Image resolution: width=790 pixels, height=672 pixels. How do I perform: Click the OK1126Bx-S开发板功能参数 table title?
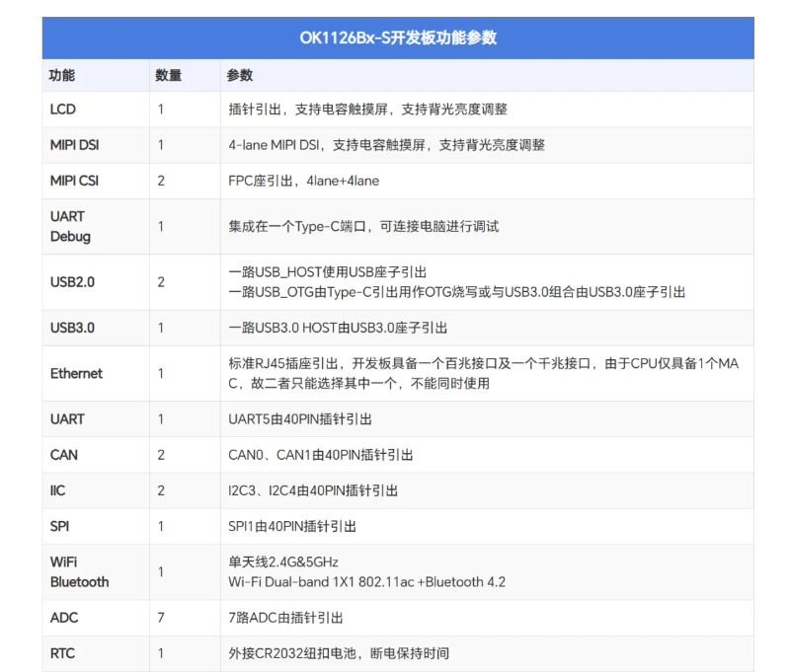click(398, 37)
